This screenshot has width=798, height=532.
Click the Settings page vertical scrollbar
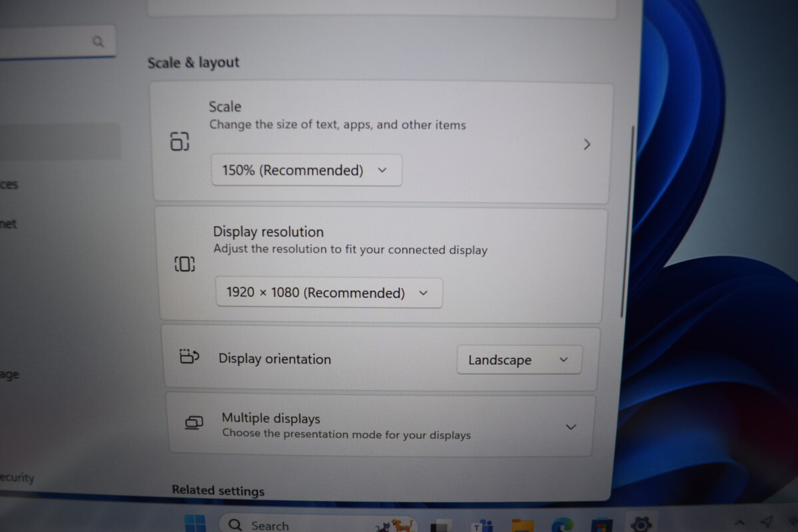(628, 221)
